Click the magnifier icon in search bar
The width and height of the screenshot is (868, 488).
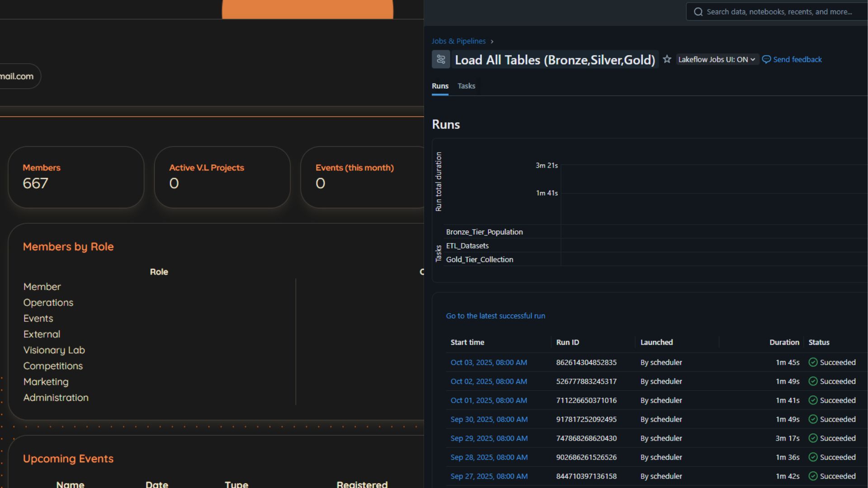tap(698, 12)
